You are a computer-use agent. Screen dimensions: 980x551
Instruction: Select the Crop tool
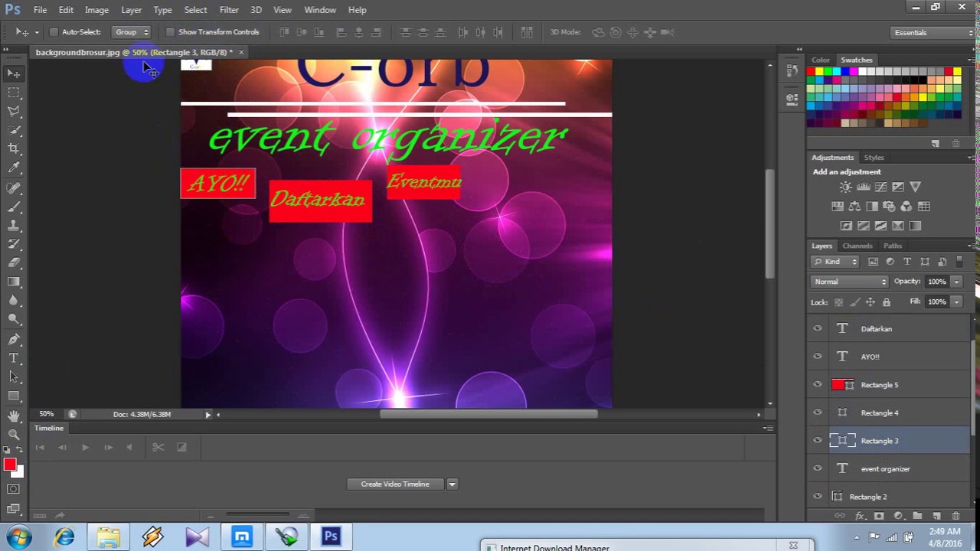(x=14, y=148)
